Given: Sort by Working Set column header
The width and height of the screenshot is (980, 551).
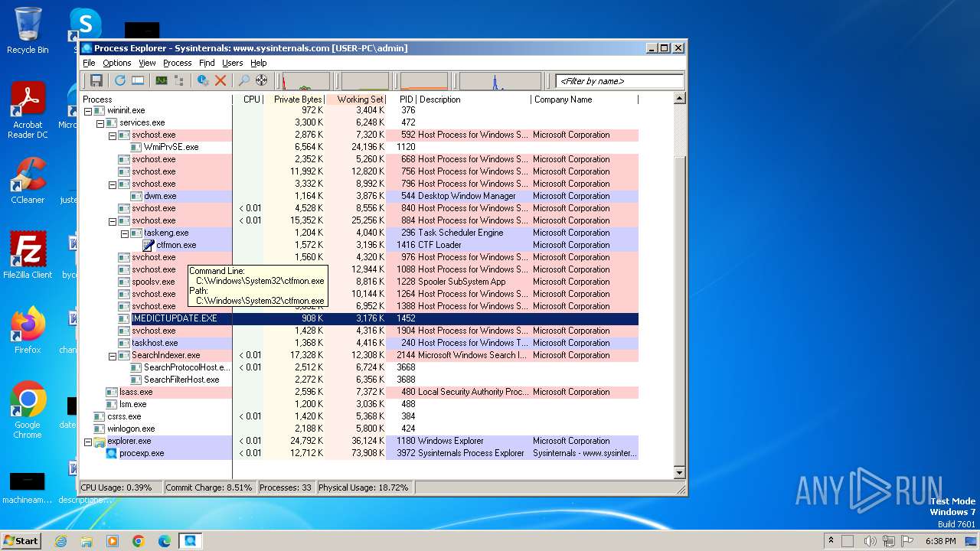Looking at the screenshot, I should [x=357, y=99].
